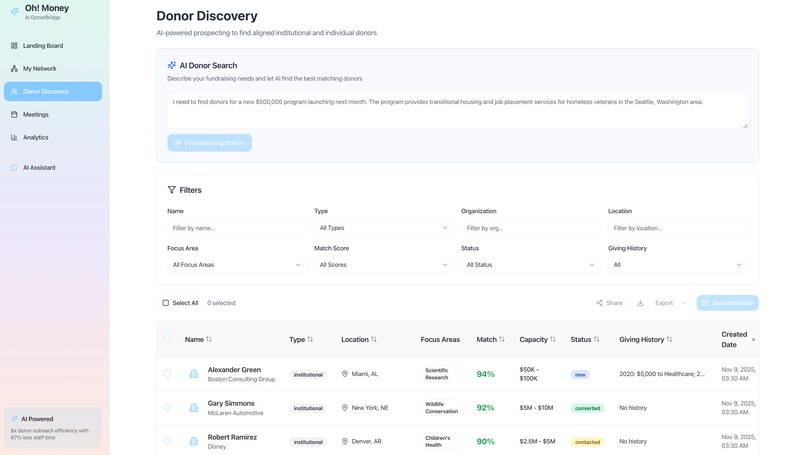Click the Export button
The width and height of the screenshot is (806, 455).
664,303
